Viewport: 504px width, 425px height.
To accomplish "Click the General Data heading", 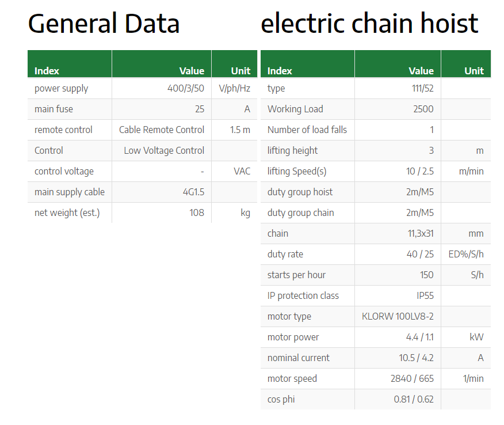I will [104, 24].
